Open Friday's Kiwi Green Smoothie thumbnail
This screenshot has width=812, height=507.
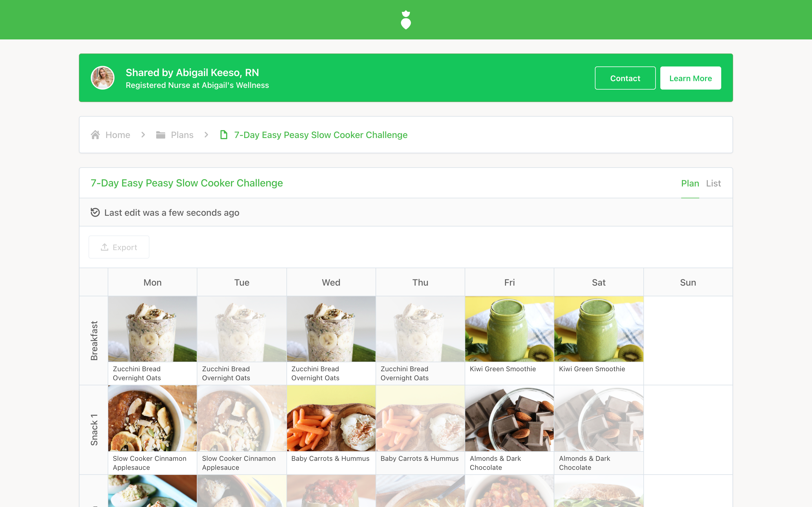coord(509,329)
